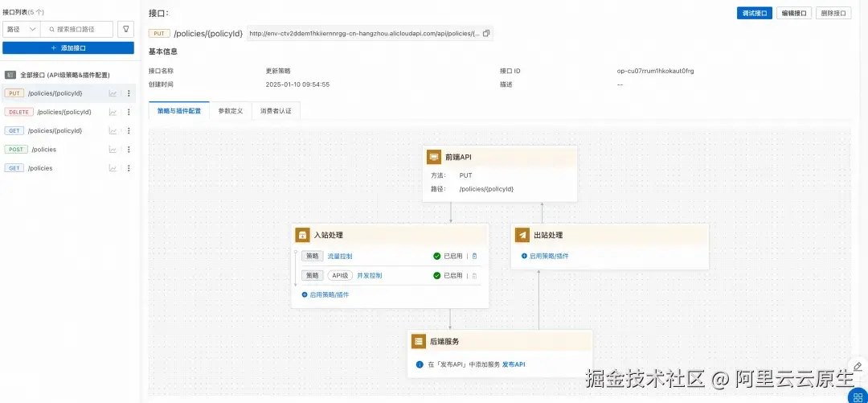Open the 流量控制 policy link
Screen dimensions: 868x403
click(x=340, y=256)
